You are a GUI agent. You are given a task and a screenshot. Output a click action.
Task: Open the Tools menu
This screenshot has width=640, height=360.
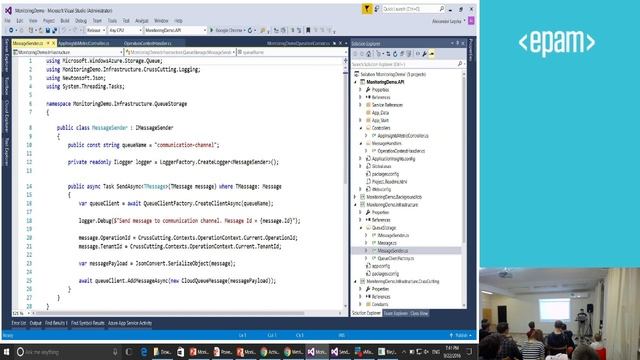[112, 20]
